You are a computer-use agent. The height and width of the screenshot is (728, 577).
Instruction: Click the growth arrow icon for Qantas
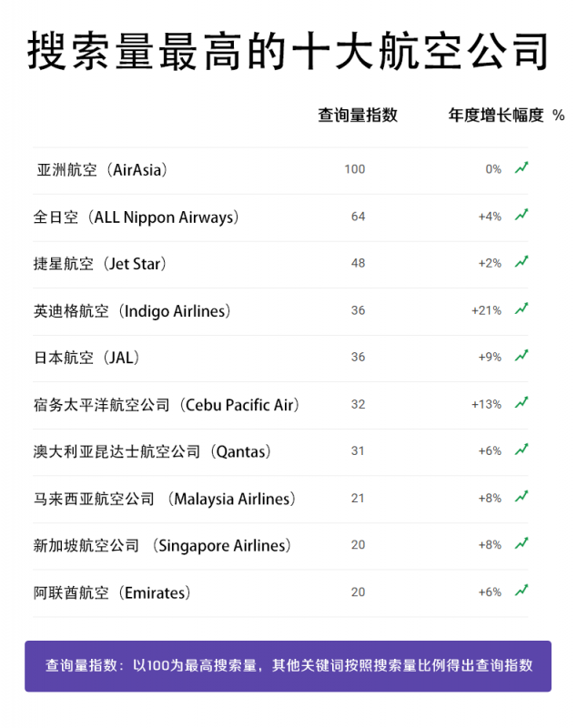tap(521, 450)
